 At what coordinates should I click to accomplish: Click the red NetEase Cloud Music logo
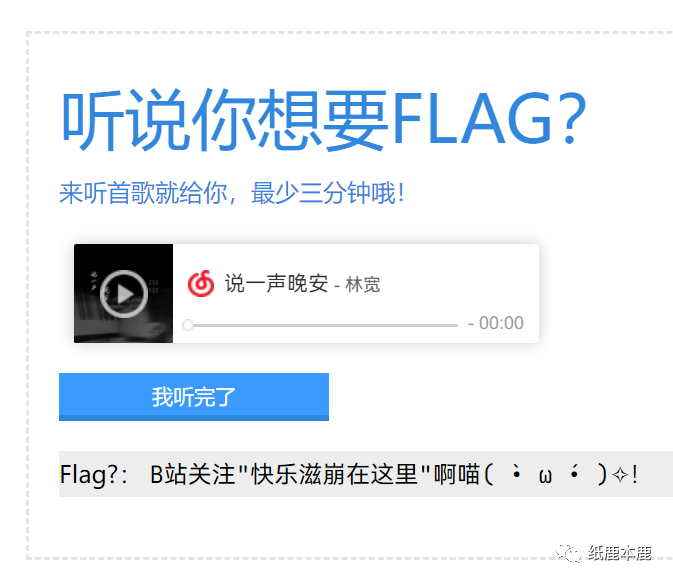pos(201,284)
